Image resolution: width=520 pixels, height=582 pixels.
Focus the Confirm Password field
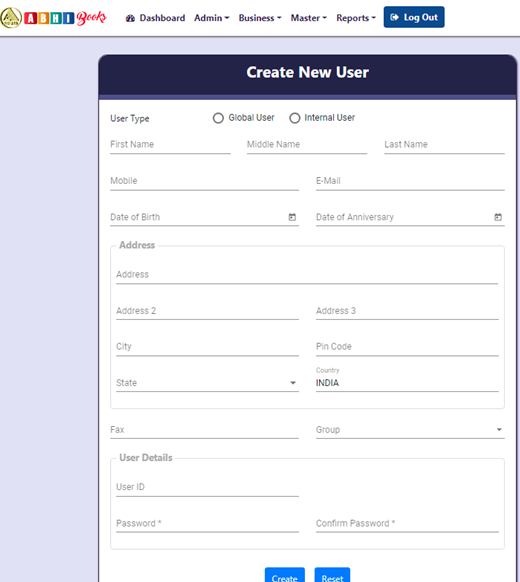point(407,523)
